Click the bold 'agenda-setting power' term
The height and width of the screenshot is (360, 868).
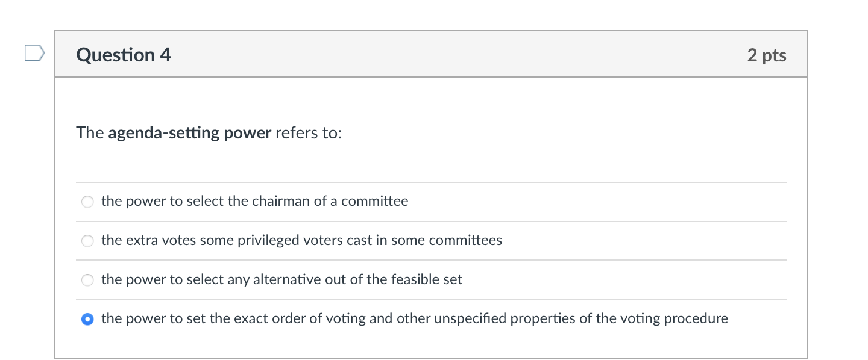point(189,133)
